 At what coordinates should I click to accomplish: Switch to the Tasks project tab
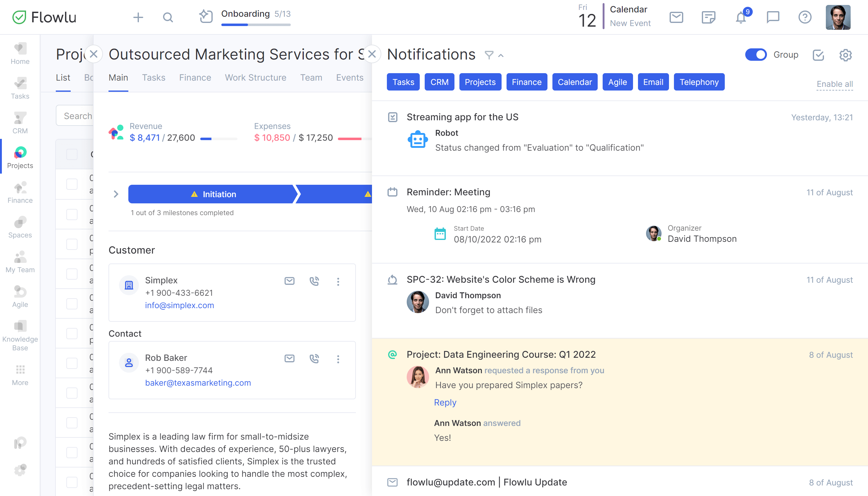(x=153, y=77)
